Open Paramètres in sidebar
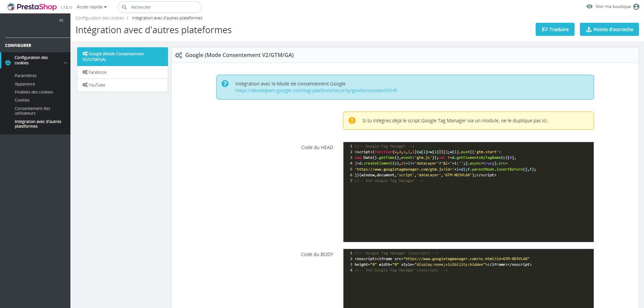644x308 pixels. point(25,76)
